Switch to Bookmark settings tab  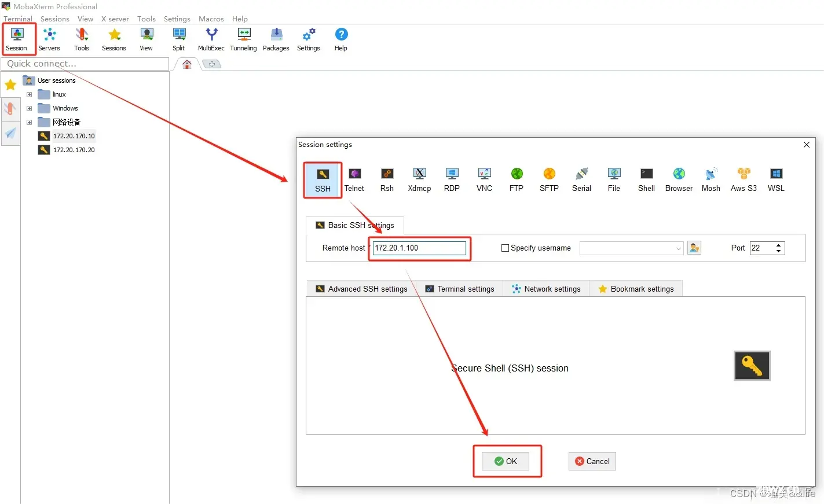click(x=636, y=289)
